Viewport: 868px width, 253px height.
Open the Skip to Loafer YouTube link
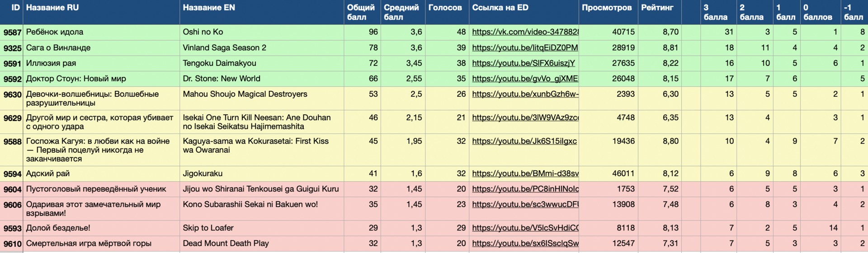525,228
